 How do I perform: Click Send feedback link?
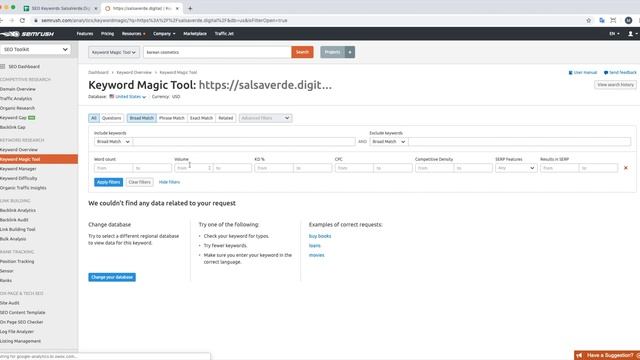(620, 72)
